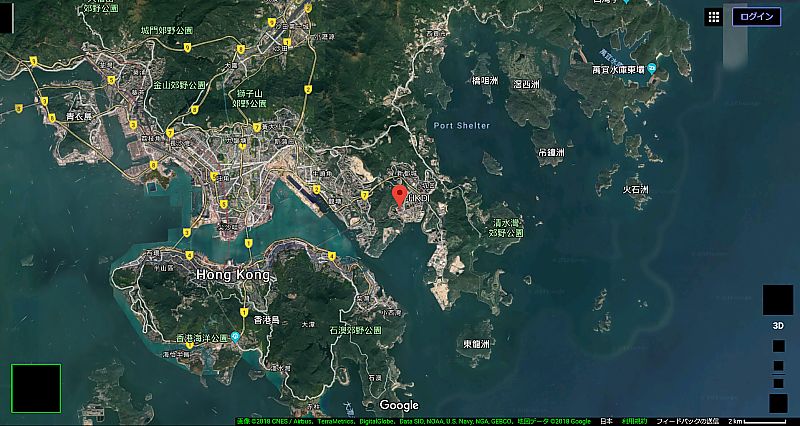Select the red location pin marker
Image resolution: width=800 pixels, height=426 pixels.
click(399, 195)
